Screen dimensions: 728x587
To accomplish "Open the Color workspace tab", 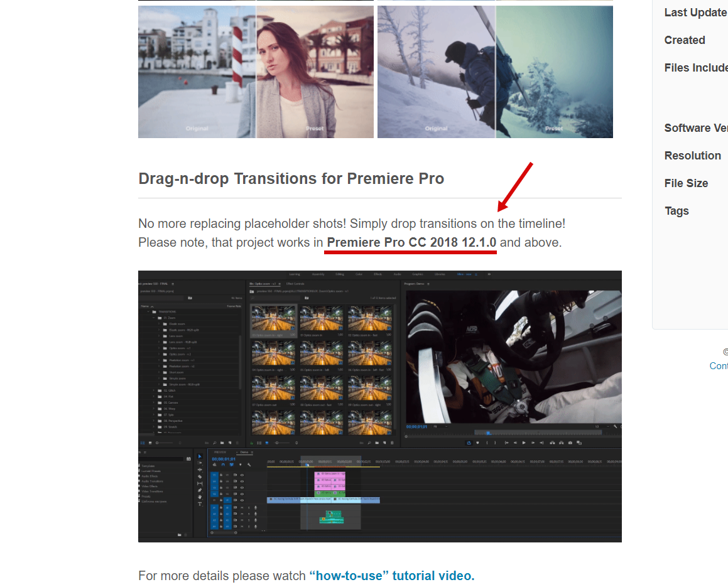I will (x=359, y=274).
